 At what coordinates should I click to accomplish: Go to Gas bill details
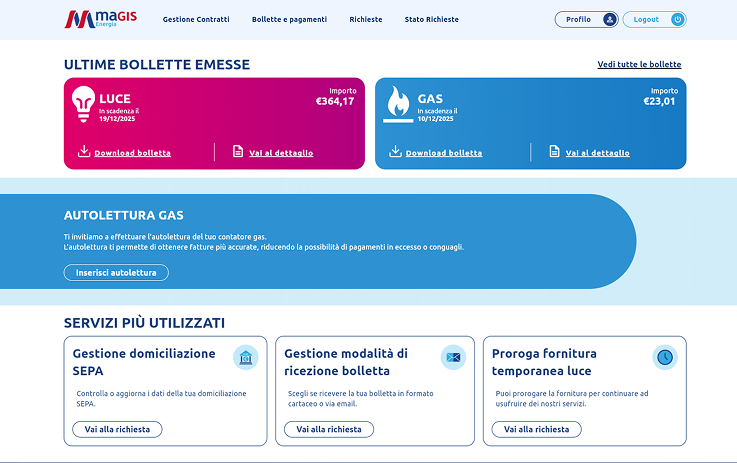click(597, 153)
